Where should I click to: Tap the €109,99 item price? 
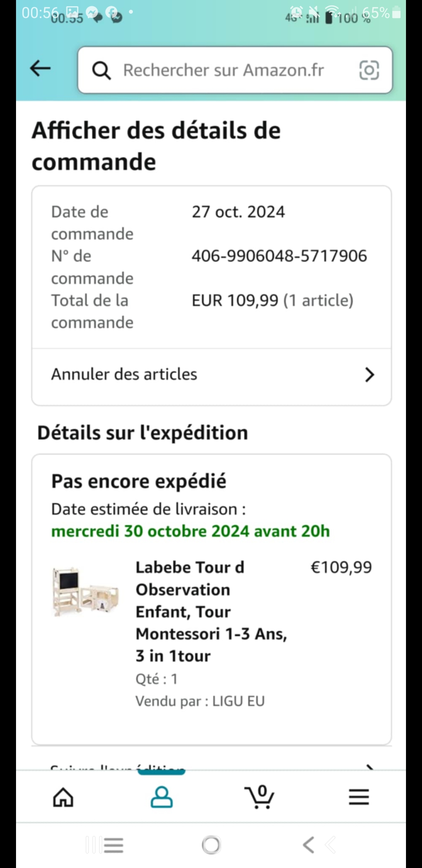point(341,567)
